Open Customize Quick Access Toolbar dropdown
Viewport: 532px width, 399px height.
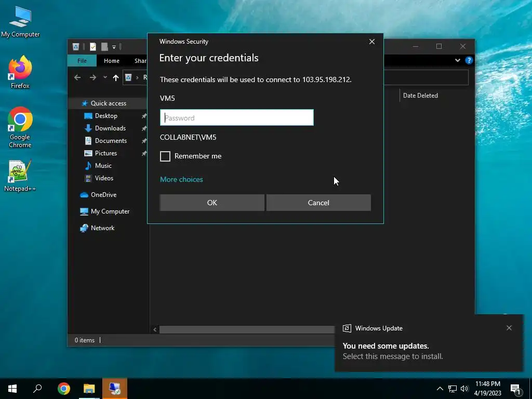click(114, 47)
